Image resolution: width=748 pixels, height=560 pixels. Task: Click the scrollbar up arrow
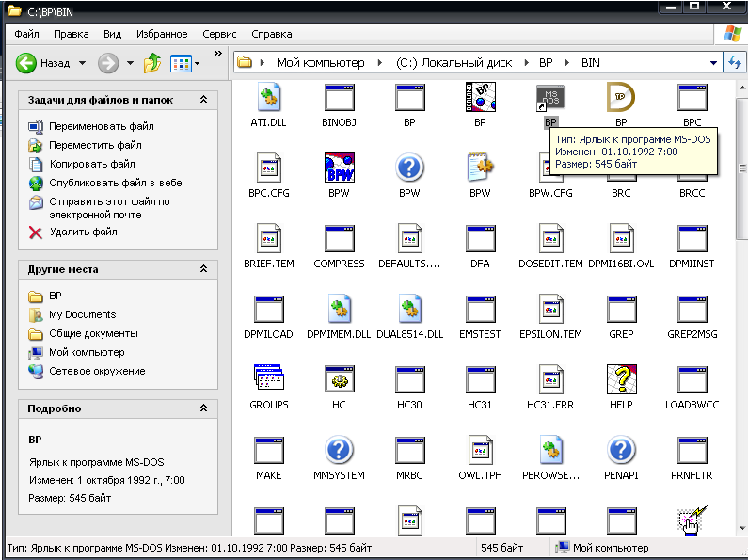pyautogui.click(x=741, y=88)
